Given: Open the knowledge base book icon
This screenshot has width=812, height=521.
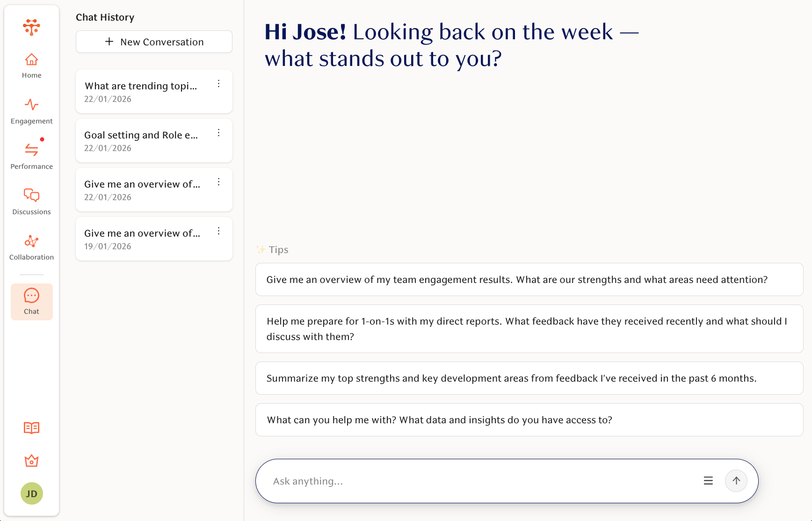Looking at the screenshot, I should (x=31, y=427).
